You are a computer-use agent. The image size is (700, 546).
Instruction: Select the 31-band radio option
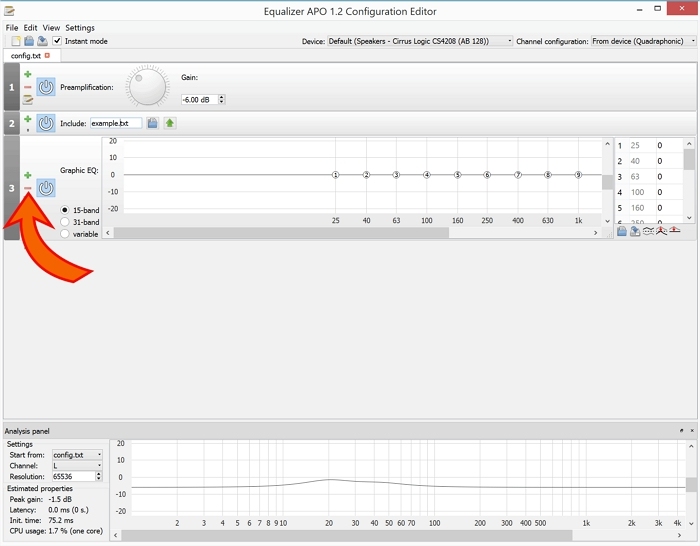[65, 222]
